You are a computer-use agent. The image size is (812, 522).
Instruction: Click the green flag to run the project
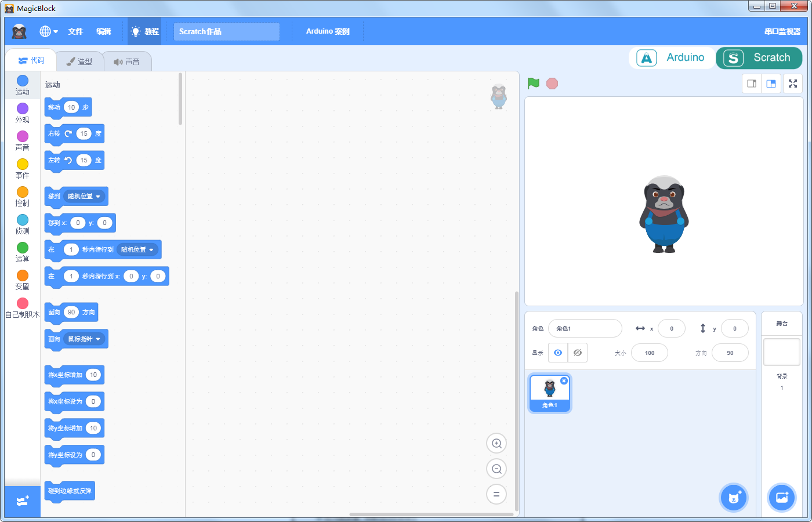[534, 84]
